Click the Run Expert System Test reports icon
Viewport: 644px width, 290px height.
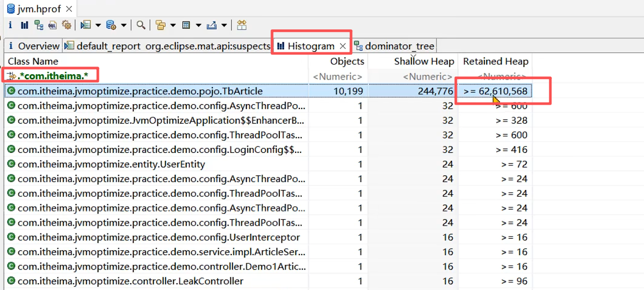(x=86, y=25)
